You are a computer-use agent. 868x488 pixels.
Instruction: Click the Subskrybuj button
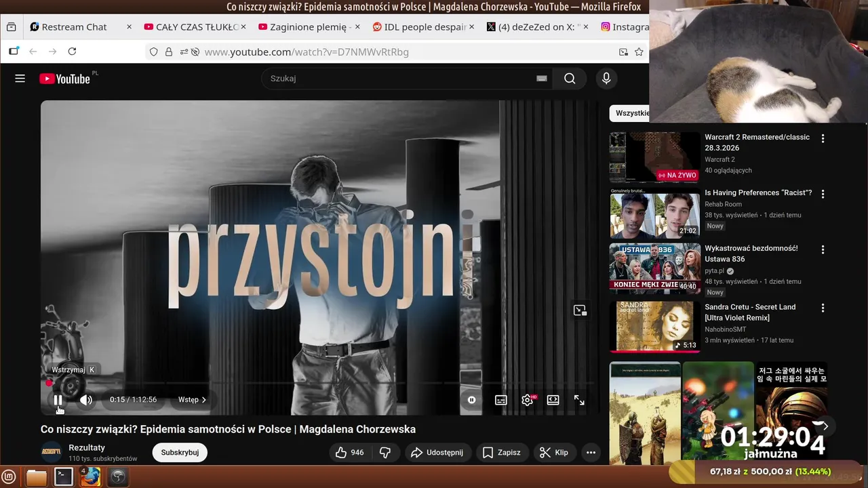click(x=180, y=452)
